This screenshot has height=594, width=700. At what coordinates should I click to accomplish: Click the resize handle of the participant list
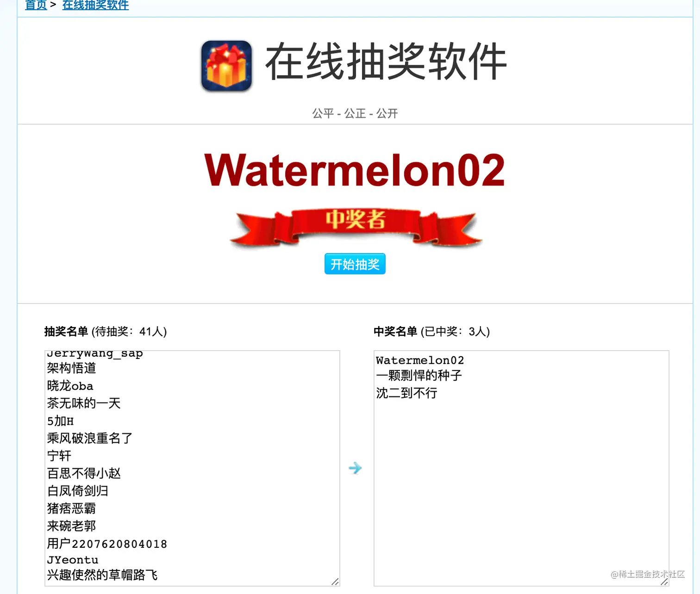click(x=335, y=582)
